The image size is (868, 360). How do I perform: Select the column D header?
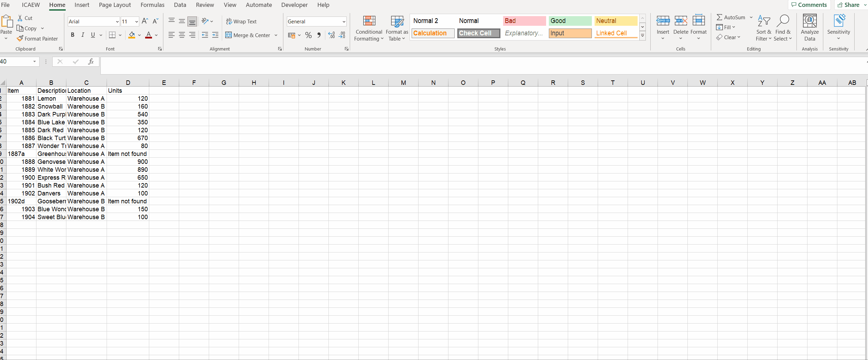(128, 82)
